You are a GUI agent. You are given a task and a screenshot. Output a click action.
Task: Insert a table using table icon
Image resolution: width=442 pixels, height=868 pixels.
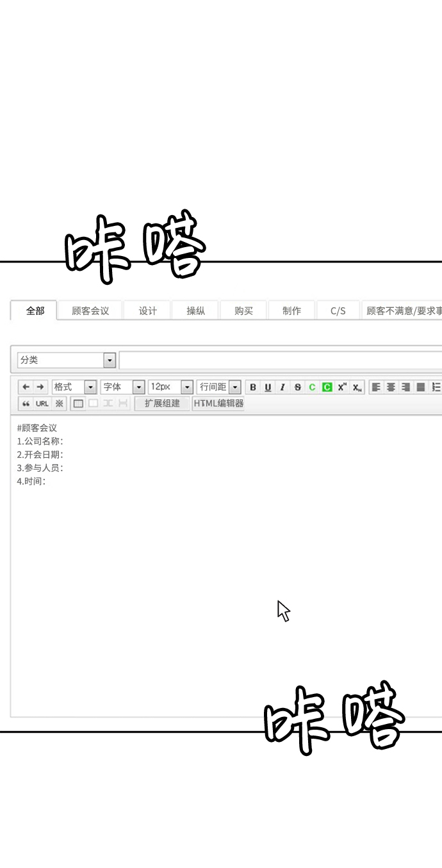click(78, 404)
